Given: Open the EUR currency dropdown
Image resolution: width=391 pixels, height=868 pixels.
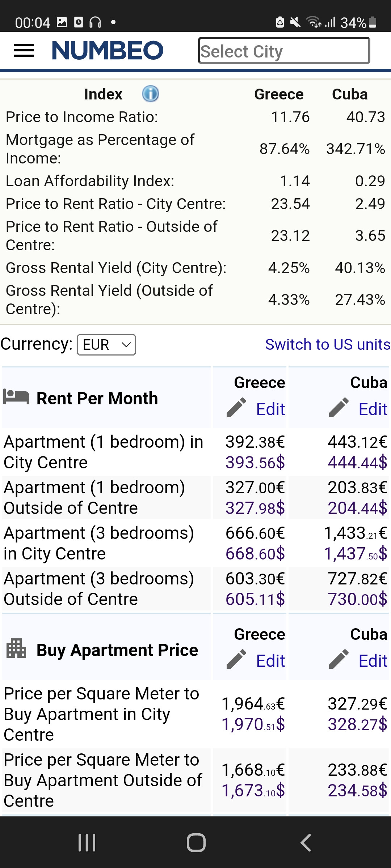Looking at the screenshot, I should click(x=106, y=345).
